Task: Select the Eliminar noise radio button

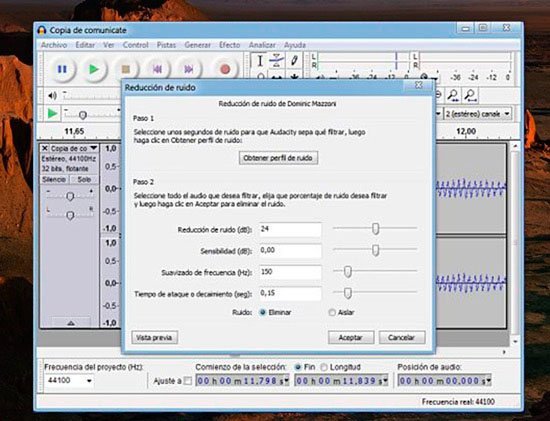Action: coord(262,312)
